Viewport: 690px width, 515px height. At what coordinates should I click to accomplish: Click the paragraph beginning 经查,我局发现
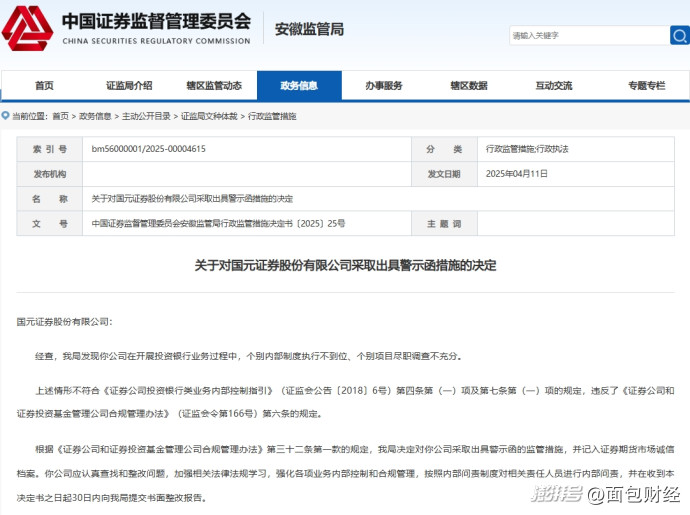(x=249, y=356)
